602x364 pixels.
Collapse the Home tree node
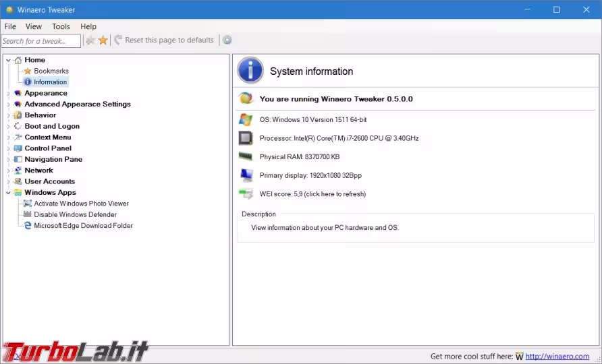click(x=9, y=61)
